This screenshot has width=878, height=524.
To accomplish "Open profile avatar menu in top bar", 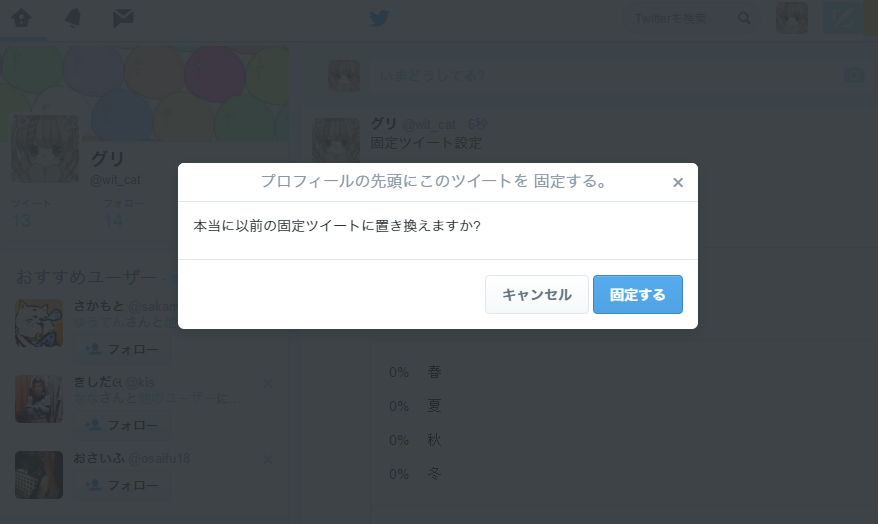I will (792, 18).
